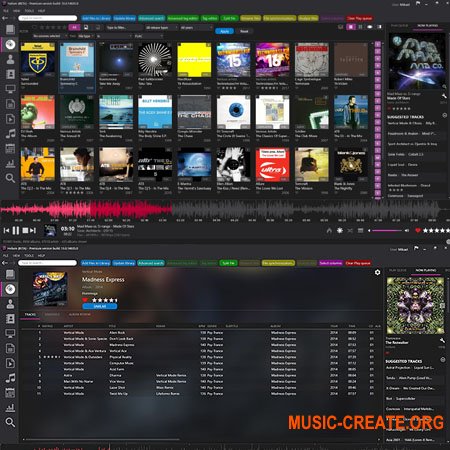Switch to the Album review tab
This screenshot has width=450, height=450.
click(x=80, y=314)
